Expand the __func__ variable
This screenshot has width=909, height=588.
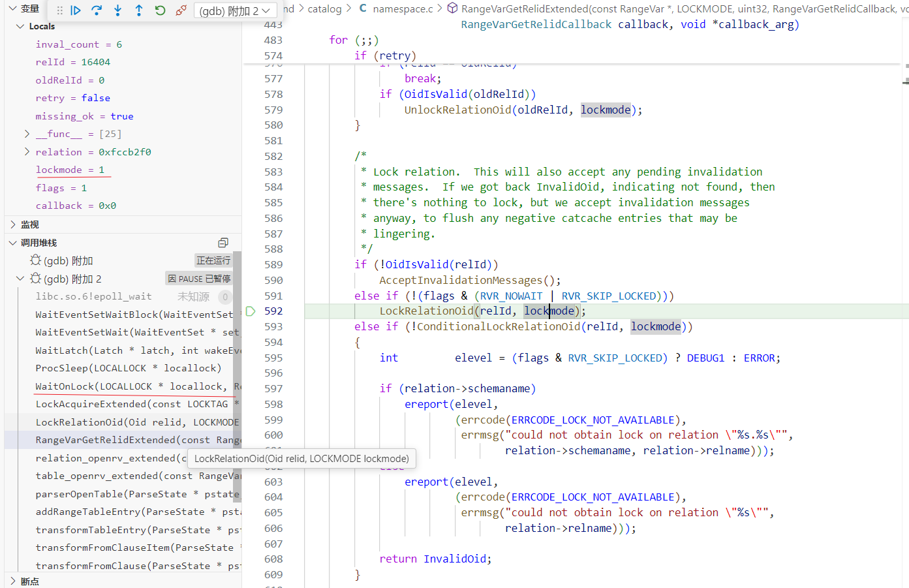[x=27, y=134]
